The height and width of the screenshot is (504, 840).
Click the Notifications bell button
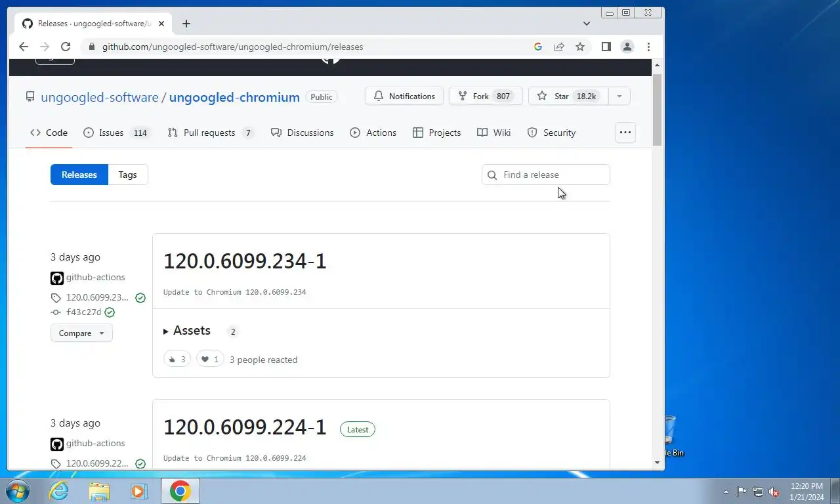[404, 96]
